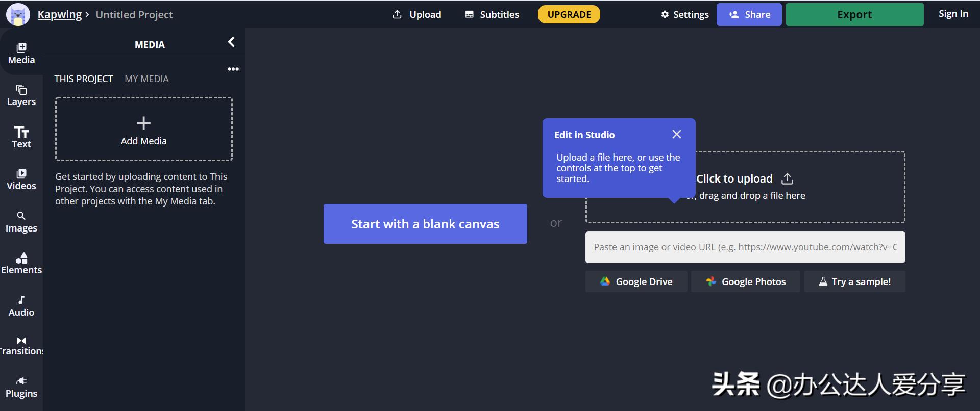Open the Audio sidebar panel
The width and height of the screenshot is (980, 411).
tap(21, 306)
